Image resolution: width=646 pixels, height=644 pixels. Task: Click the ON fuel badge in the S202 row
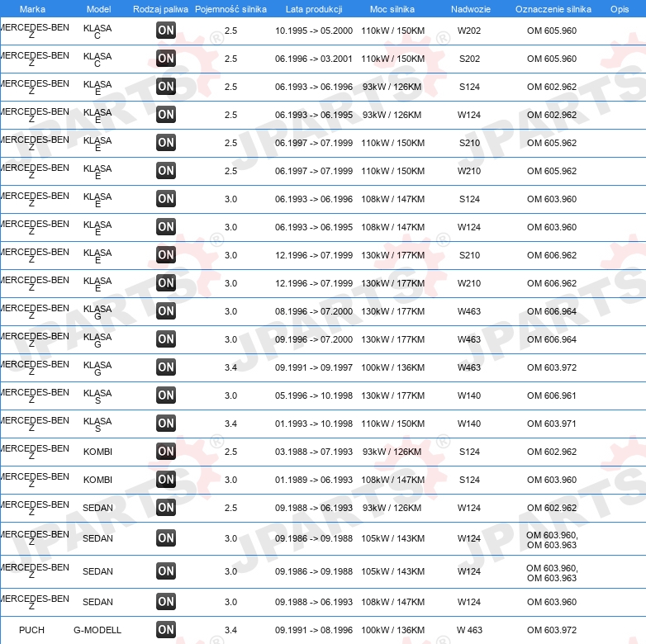coord(166,59)
